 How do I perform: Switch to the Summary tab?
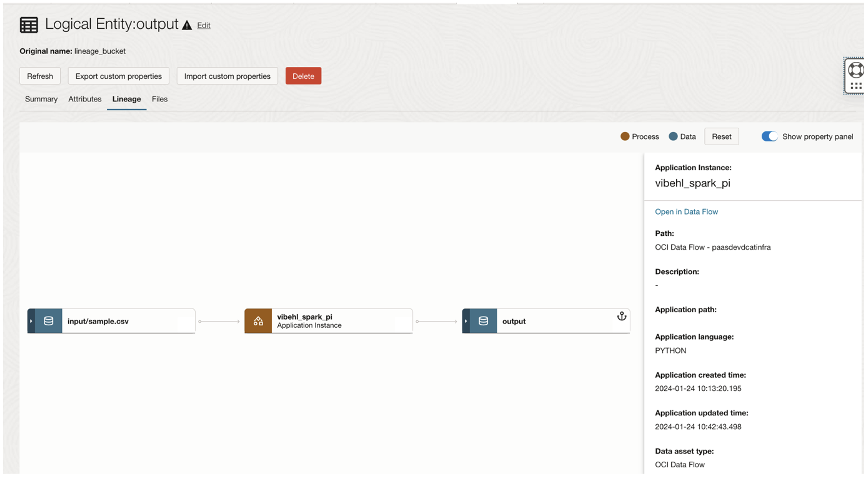pos(41,99)
